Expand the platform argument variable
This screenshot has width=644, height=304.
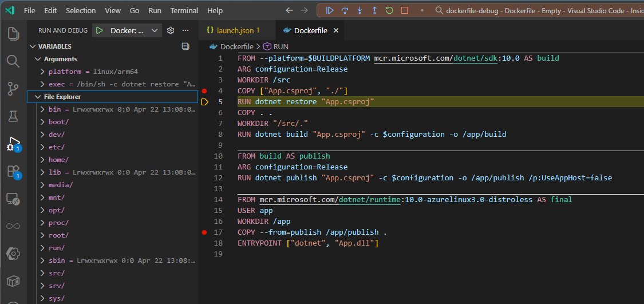coord(42,72)
